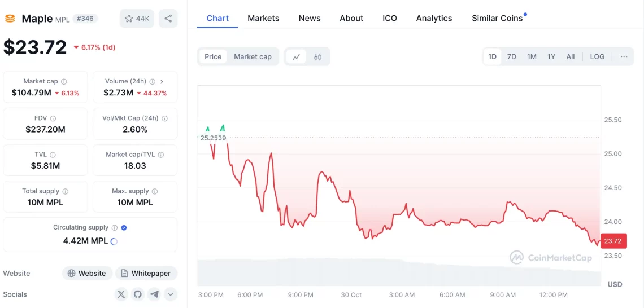Add Maple to watchlist with star button

[137, 19]
